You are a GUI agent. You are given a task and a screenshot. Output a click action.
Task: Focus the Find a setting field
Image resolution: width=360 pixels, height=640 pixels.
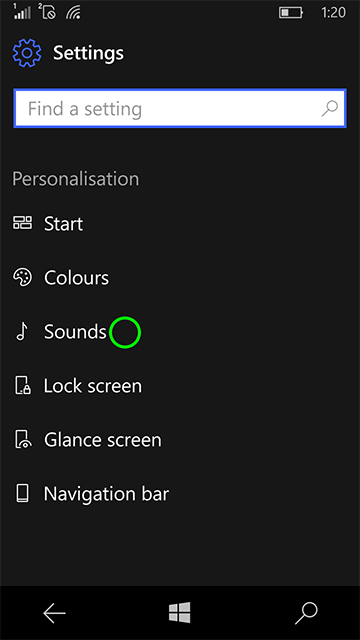pos(180,109)
